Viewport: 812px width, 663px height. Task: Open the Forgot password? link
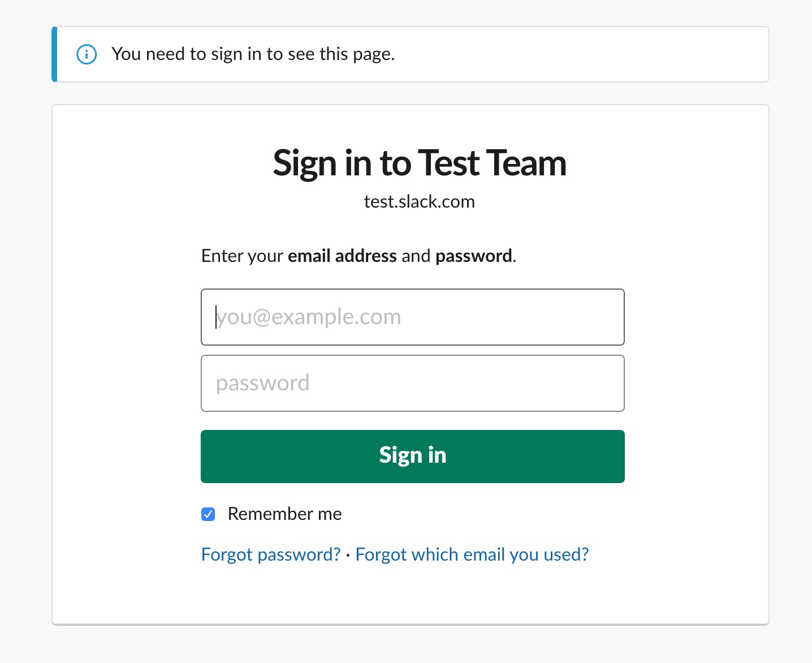point(271,554)
